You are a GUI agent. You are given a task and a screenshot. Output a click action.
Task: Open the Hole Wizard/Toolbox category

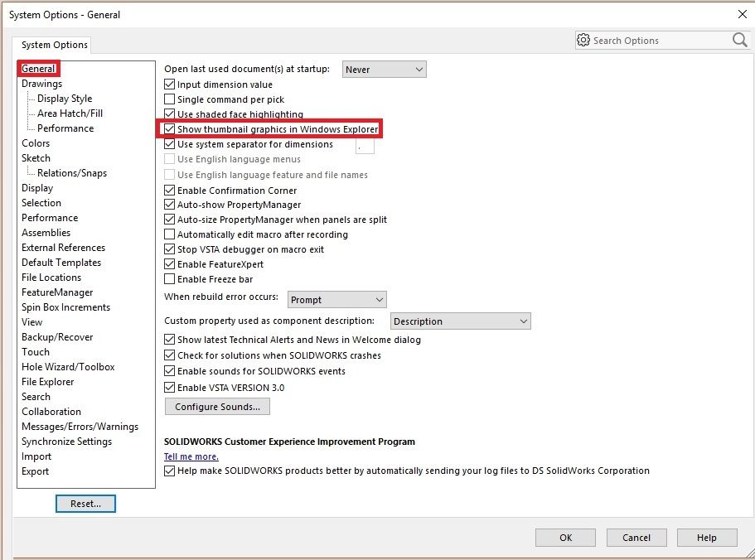click(68, 367)
